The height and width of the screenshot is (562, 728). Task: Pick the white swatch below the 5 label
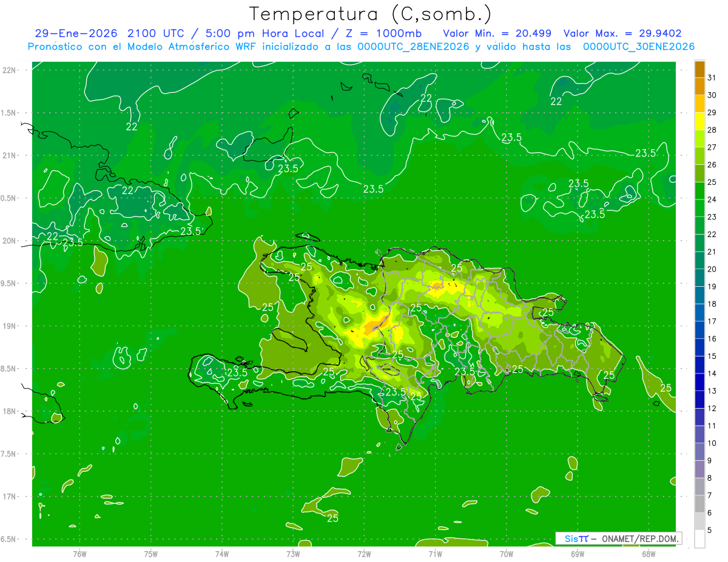pyautogui.click(x=699, y=539)
